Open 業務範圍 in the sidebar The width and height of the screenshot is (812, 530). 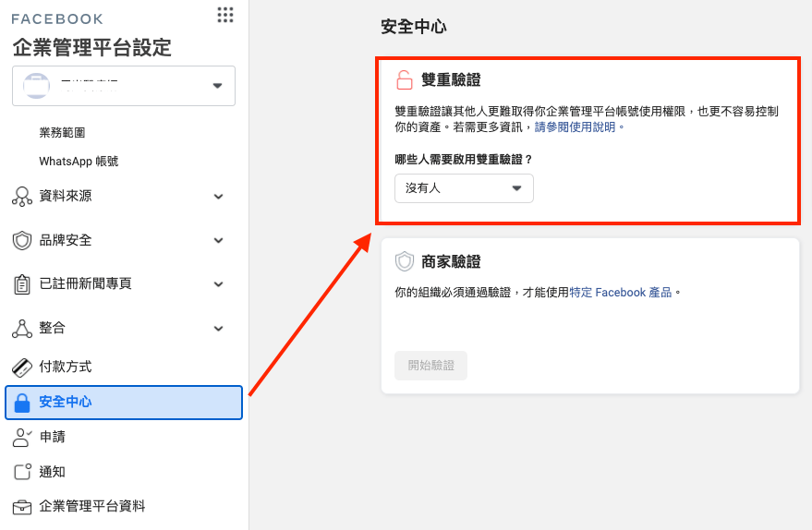coord(62,133)
